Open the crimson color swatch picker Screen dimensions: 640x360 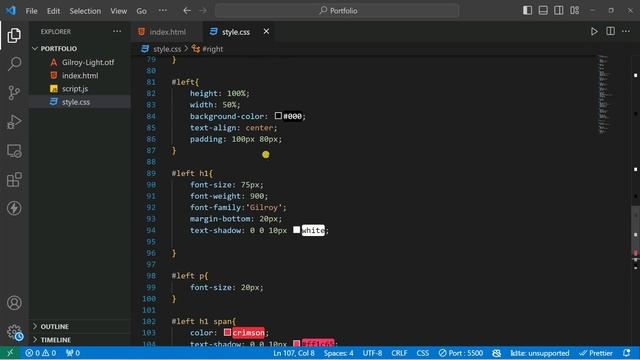click(227, 332)
